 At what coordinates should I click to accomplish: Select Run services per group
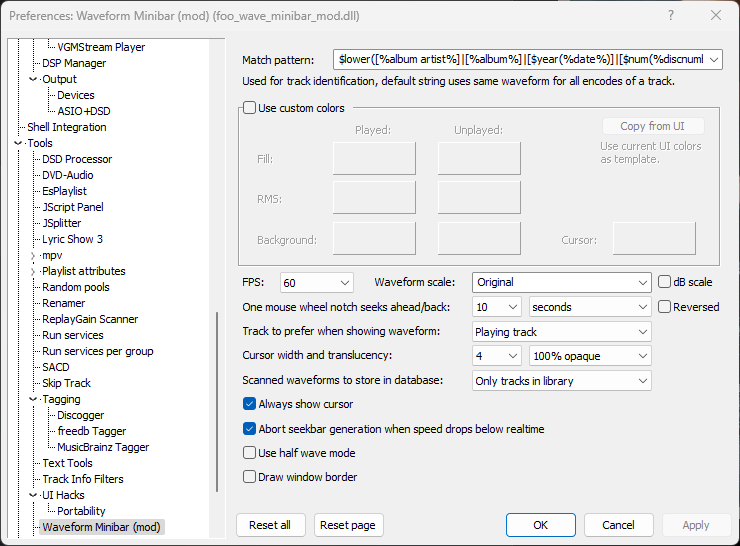(x=98, y=351)
